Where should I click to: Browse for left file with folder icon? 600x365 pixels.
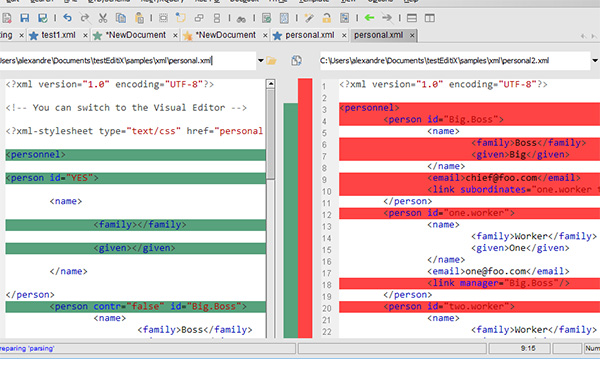click(271, 60)
